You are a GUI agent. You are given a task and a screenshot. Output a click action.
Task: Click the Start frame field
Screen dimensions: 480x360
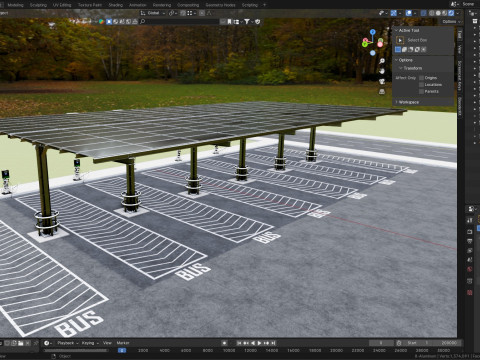tap(417, 343)
